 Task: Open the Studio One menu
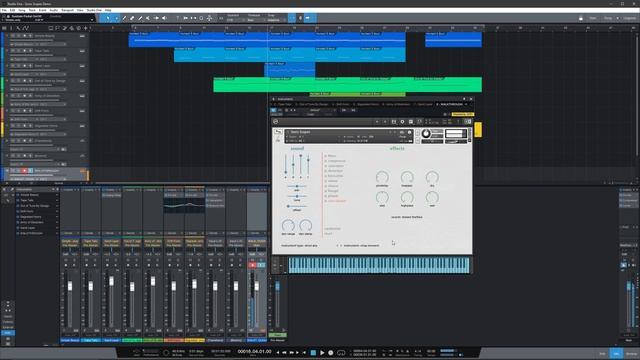[94, 10]
